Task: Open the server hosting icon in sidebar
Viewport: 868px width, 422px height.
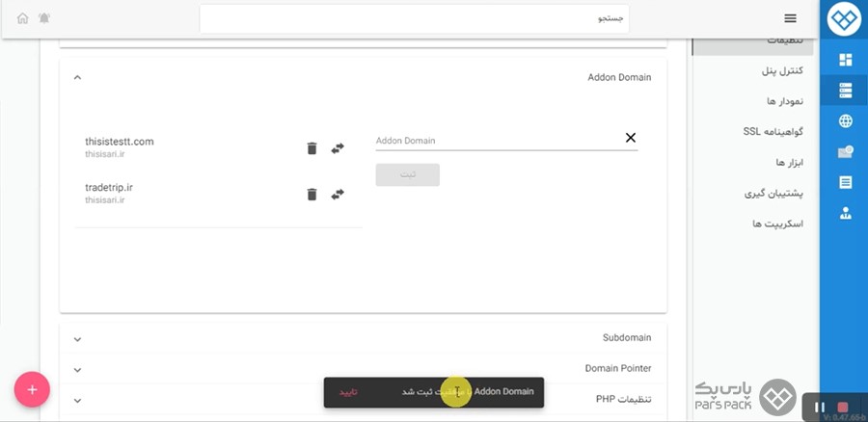Action: coord(845,91)
